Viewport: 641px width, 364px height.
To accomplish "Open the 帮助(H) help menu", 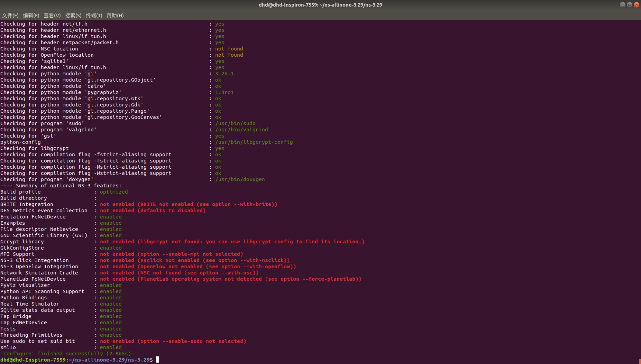I will (115, 16).
